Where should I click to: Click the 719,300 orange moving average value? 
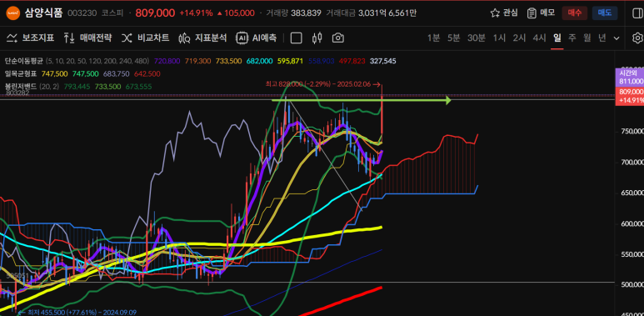(x=198, y=61)
